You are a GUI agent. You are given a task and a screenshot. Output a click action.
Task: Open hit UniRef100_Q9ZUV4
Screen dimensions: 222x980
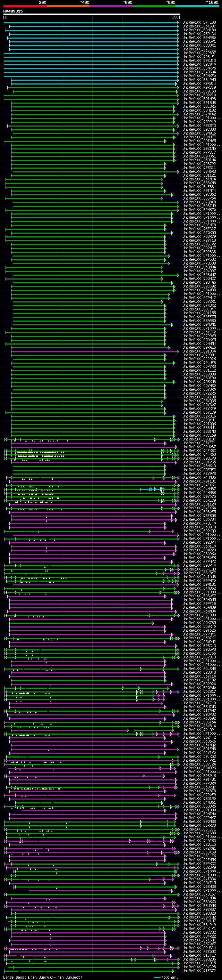(199, 542)
